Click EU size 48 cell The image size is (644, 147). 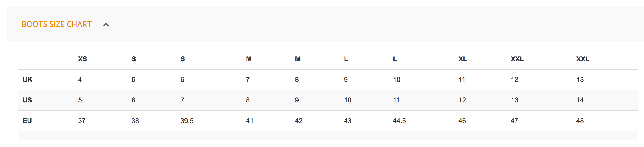pyautogui.click(x=580, y=121)
